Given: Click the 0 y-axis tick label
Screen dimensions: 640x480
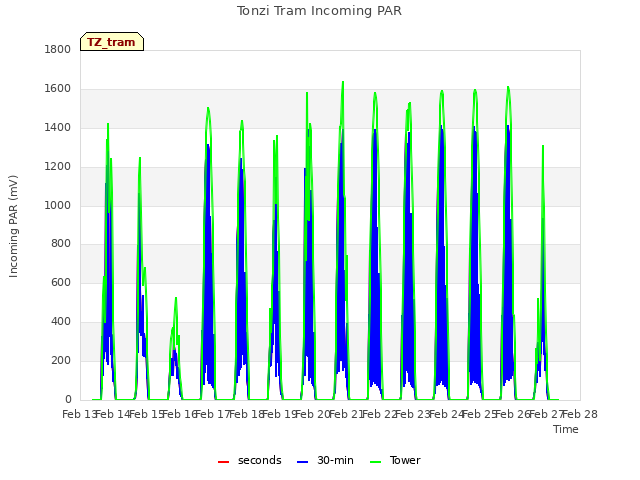Looking at the screenshot, I should [x=68, y=399].
